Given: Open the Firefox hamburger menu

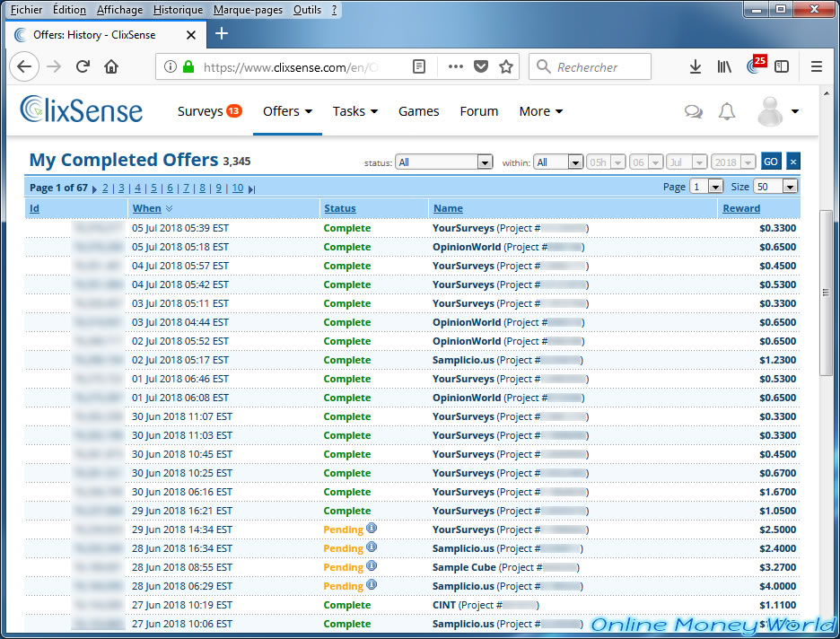Looking at the screenshot, I should 817,66.
